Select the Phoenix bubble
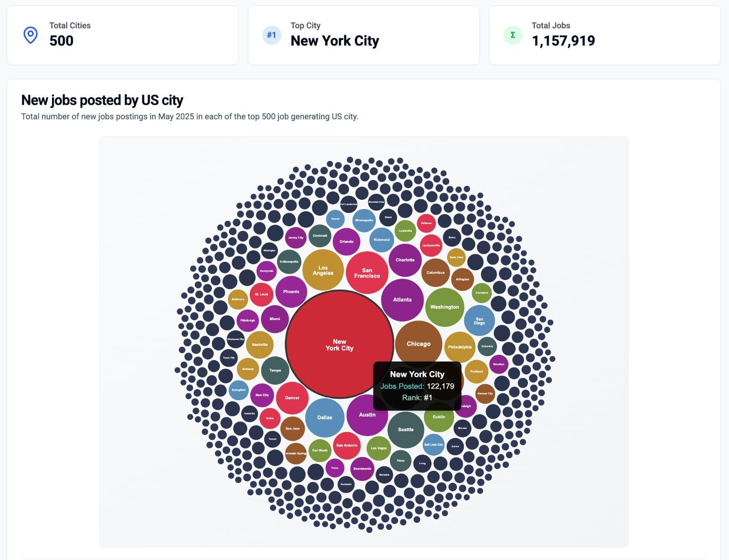Screen dimensions: 729x560 pos(291,292)
